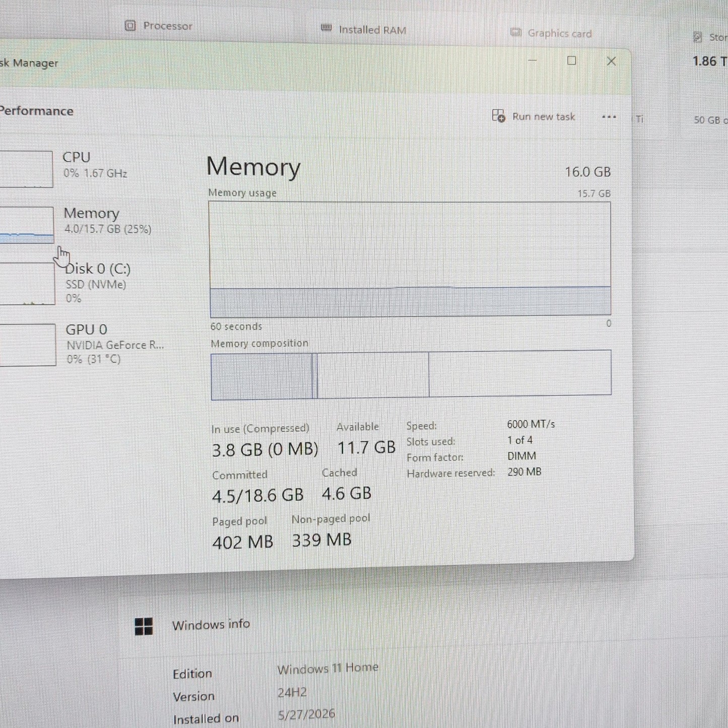Click the DIMM form factor value
The width and height of the screenshot is (728, 728).
coord(522,456)
